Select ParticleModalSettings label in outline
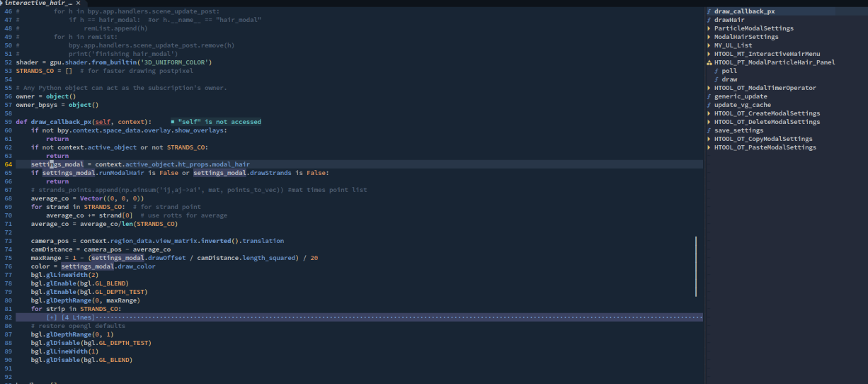Image resolution: width=868 pixels, height=384 pixels. [754, 28]
